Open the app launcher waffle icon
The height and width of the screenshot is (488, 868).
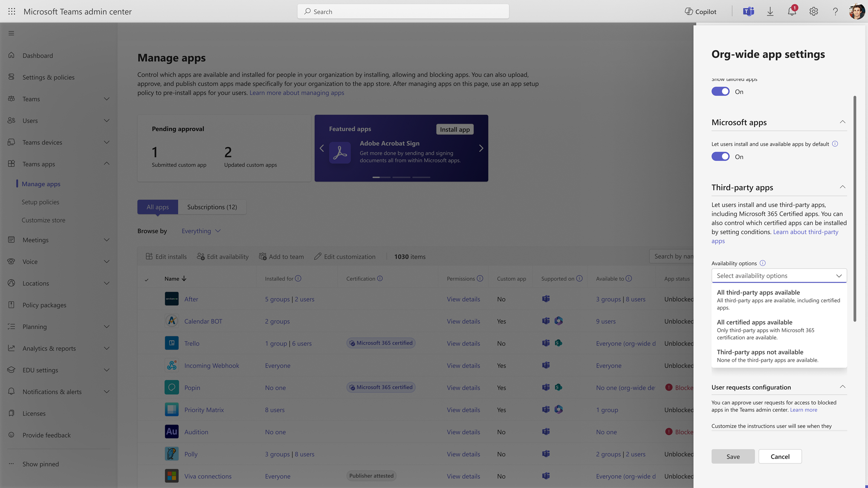(x=12, y=11)
